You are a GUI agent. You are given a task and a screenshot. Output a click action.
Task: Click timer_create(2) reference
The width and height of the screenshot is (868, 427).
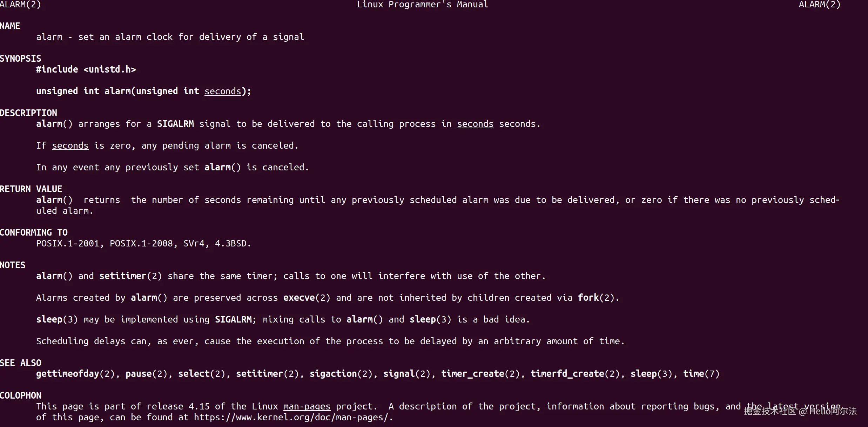(480, 374)
